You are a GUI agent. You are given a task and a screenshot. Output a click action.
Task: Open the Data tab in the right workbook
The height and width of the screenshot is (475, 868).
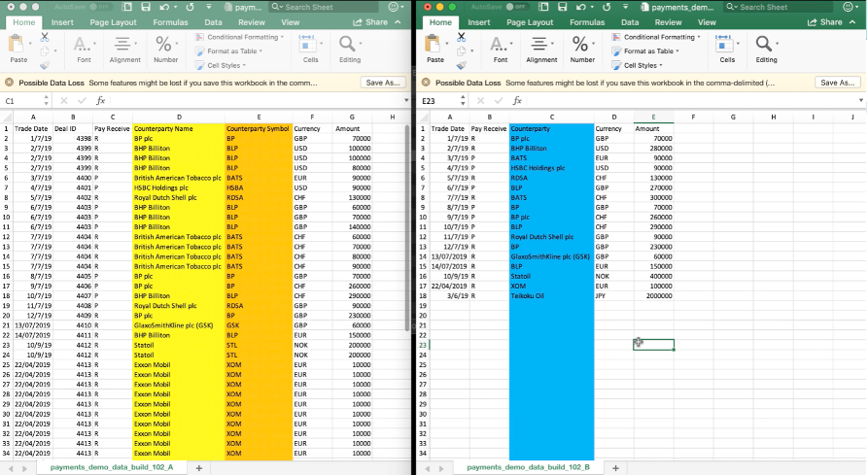pos(630,22)
